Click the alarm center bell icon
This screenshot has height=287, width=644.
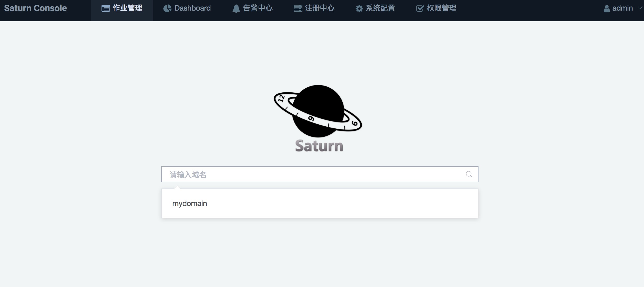coord(236,9)
